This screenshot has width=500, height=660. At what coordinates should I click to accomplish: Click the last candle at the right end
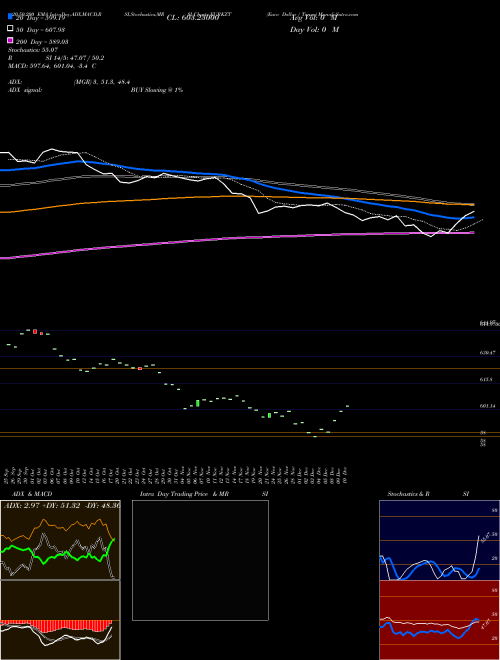(x=347, y=406)
